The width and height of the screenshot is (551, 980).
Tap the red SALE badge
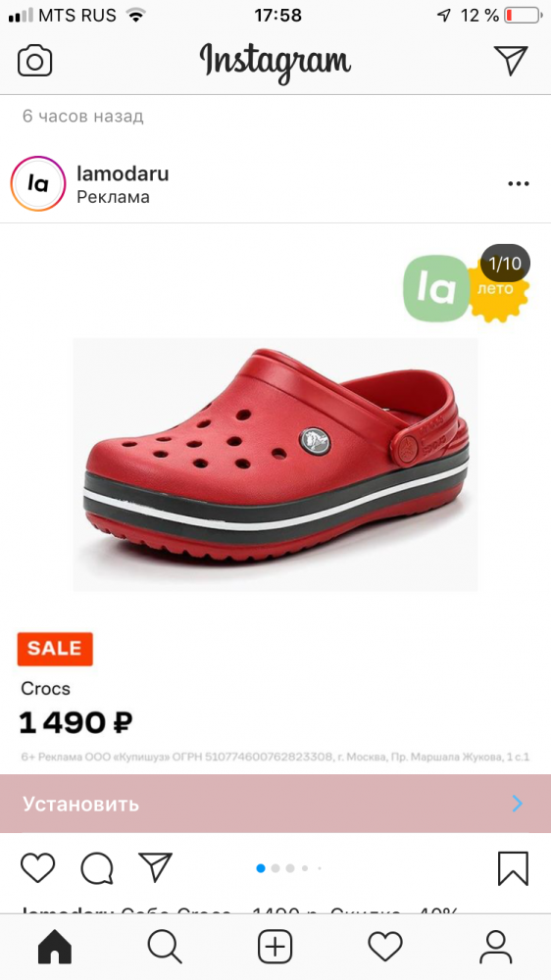pos(55,649)
